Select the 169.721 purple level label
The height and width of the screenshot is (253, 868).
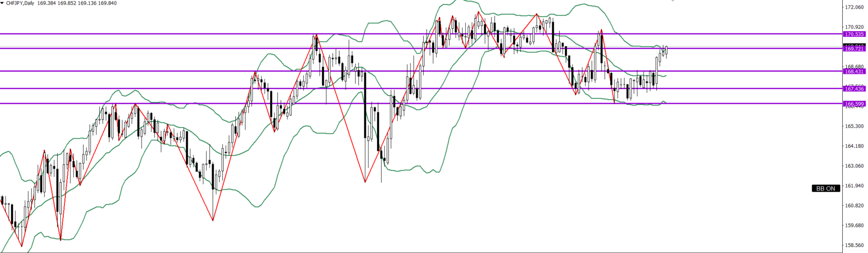point(854,49)
